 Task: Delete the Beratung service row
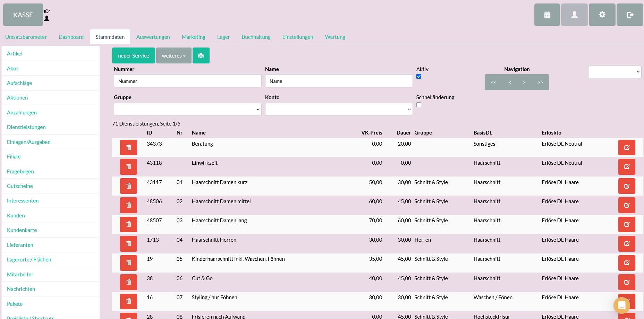128,148
